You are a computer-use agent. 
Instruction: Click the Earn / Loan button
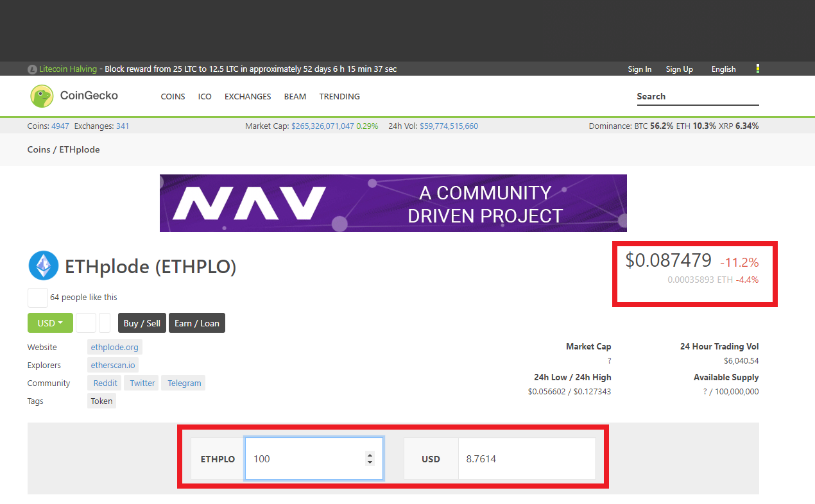[197, 323]
